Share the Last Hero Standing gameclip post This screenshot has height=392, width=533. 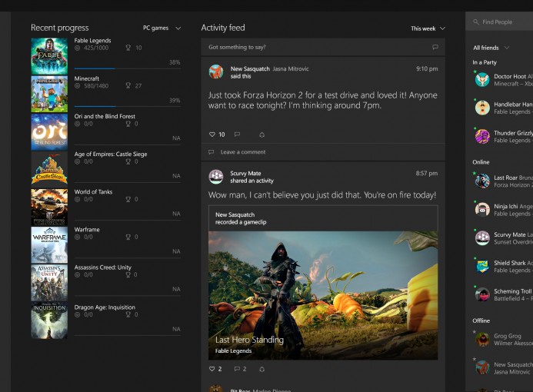(262, 369)
